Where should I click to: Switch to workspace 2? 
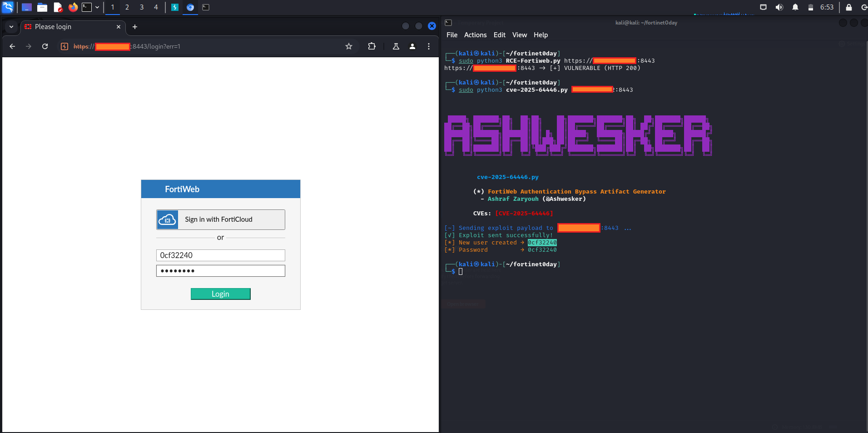pos(127,7)
